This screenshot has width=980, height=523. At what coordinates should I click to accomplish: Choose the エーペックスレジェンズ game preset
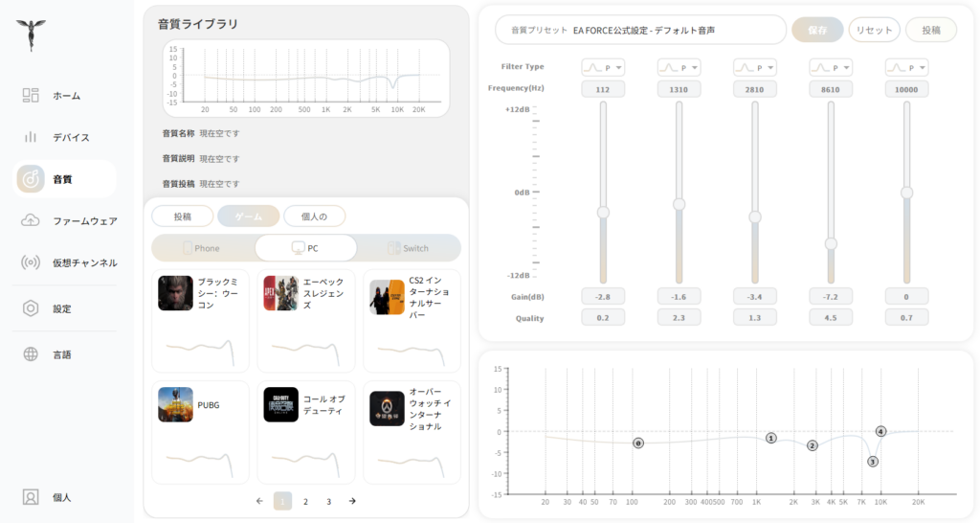tap(306, 321)
